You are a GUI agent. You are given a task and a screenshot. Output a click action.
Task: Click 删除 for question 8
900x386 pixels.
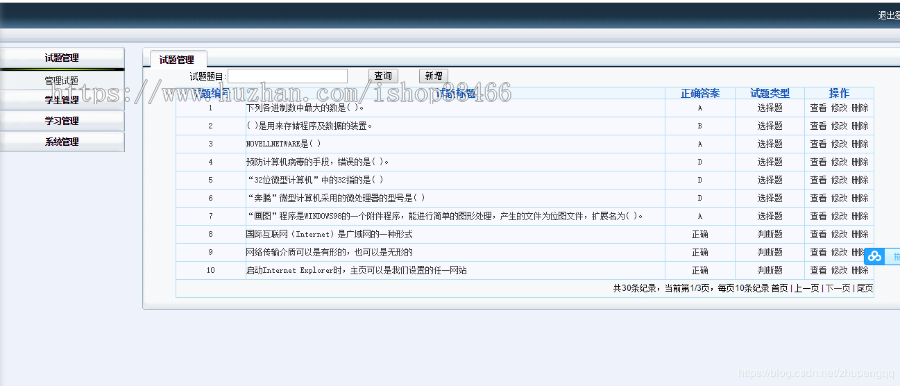coord(859,234)
